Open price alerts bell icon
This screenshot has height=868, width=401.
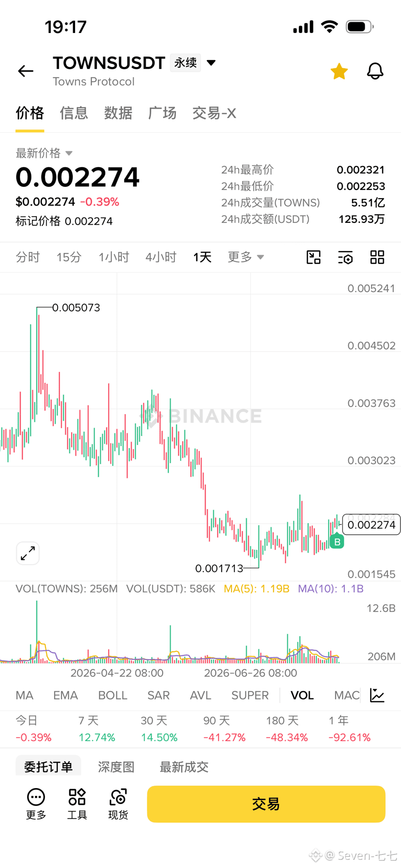[x=375, y=71]
